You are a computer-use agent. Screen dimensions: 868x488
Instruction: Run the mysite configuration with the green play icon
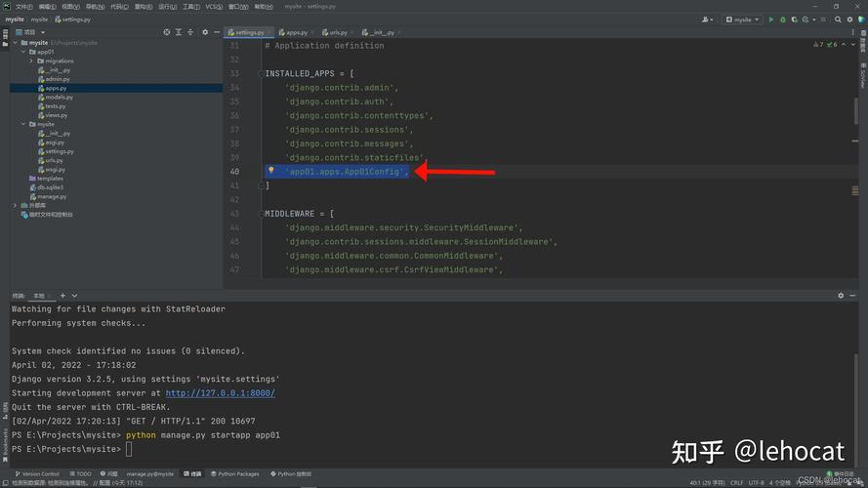pyautogui.click(x=770, y=20)
